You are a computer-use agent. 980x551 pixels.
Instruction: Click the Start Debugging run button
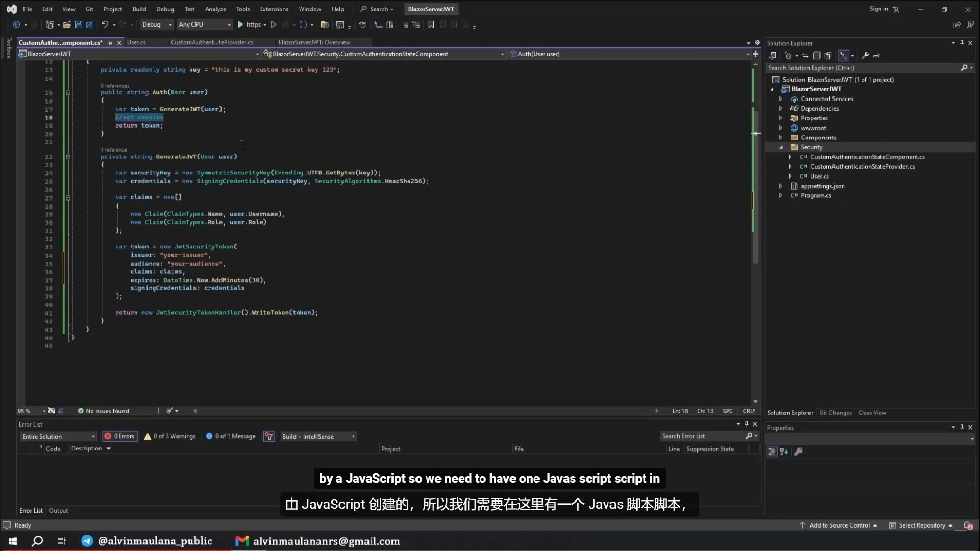tap(240, 24)
